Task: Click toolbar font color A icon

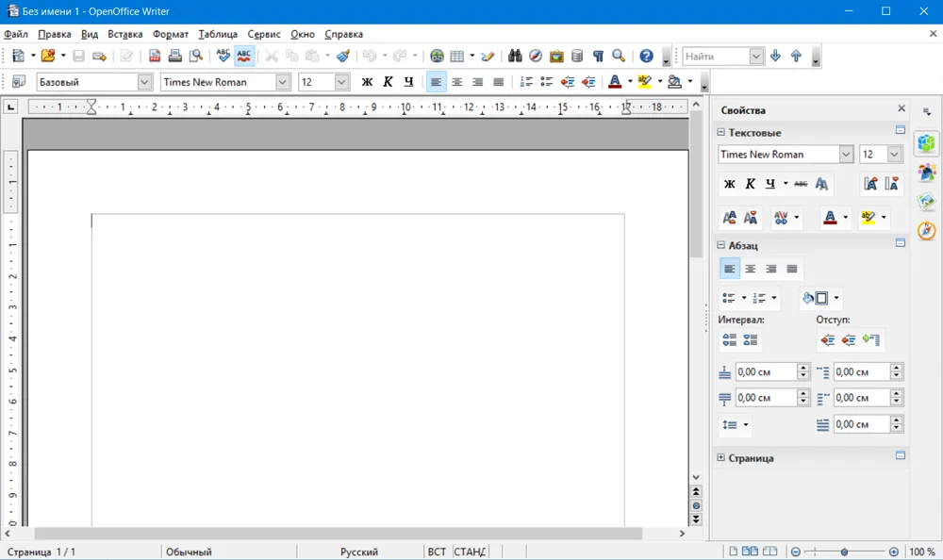Action: tap(615, 82)
